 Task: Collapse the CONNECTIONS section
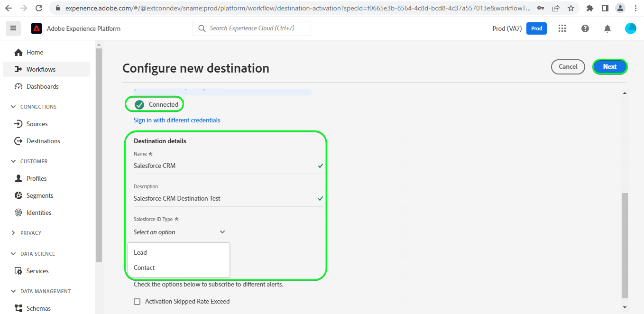click(x=13, y=107)
